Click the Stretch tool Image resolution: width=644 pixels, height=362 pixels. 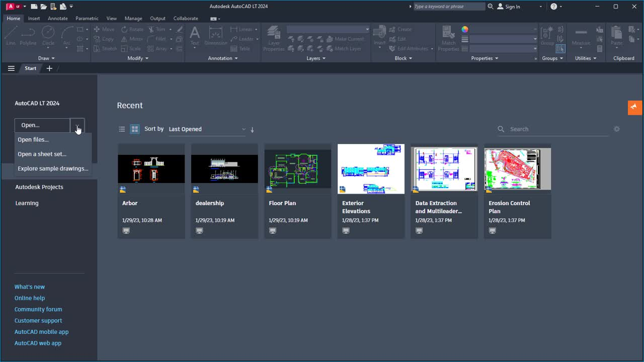click(105, 49)
